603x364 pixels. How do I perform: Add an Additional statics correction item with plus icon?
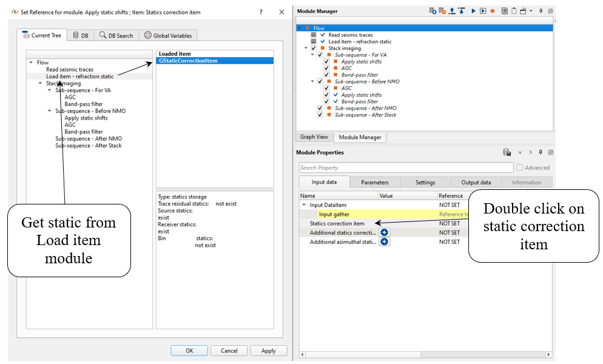pyautogui.click(x=385, y=232)
